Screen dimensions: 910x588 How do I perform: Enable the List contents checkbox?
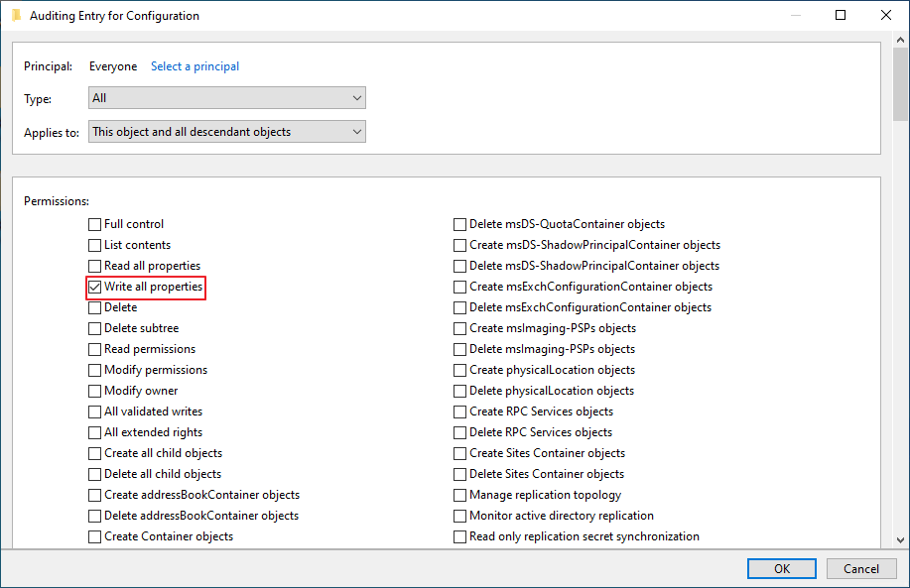click(x=94, y=245)
